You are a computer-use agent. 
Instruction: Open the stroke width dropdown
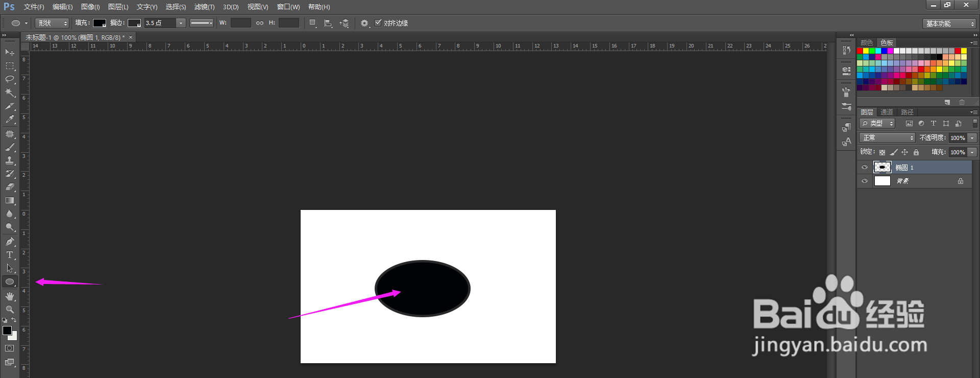[x=181, y=23]
